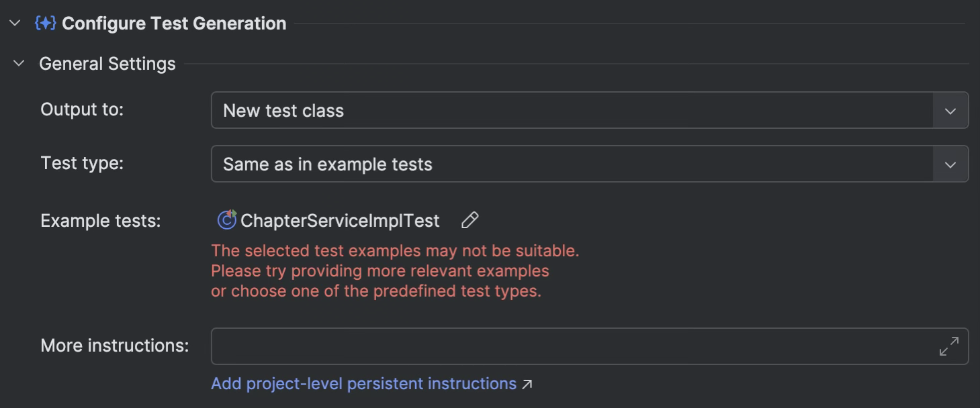Click the red unsuitable examples warning text

(395, 271)
